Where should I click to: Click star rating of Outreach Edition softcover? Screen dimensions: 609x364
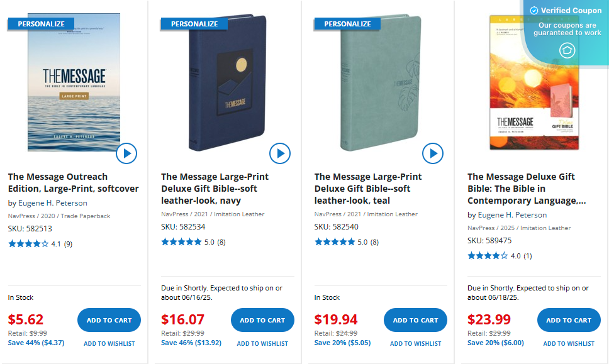(28, 244)
